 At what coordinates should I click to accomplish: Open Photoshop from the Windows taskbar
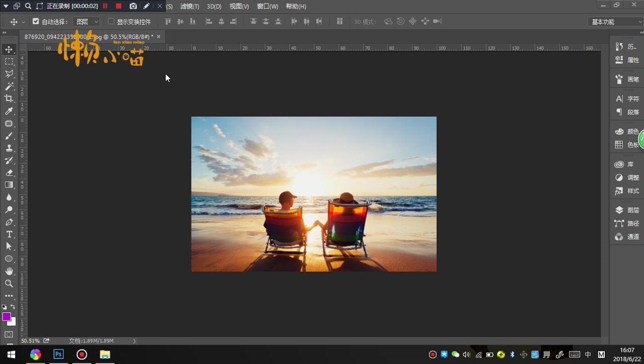click(58, 354)
